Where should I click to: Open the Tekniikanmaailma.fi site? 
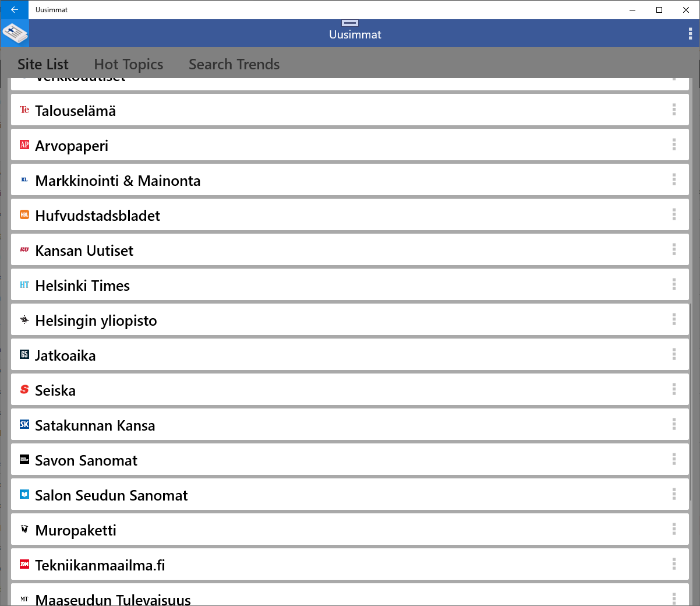click(x=350, y=564)
